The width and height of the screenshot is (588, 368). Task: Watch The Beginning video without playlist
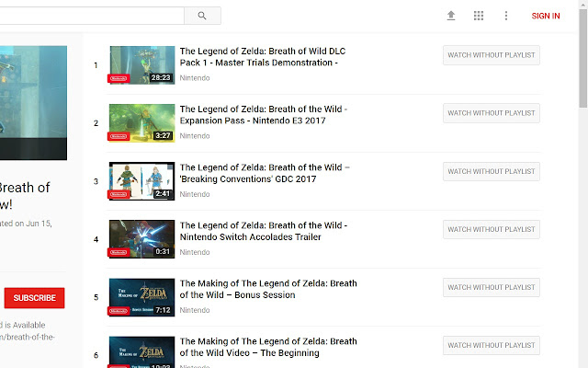pyautogui.click(x=492, y=346)
